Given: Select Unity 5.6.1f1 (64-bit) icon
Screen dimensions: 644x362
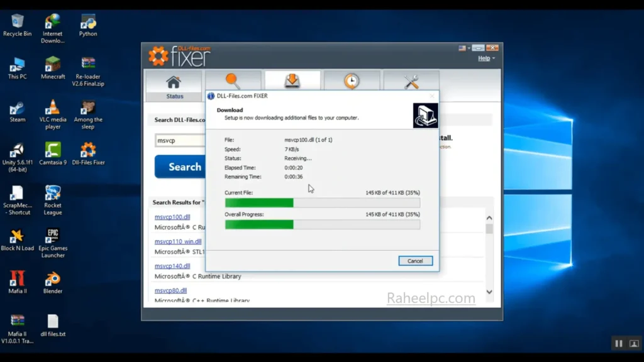Looking at the screenshot, I should [17, 157].
